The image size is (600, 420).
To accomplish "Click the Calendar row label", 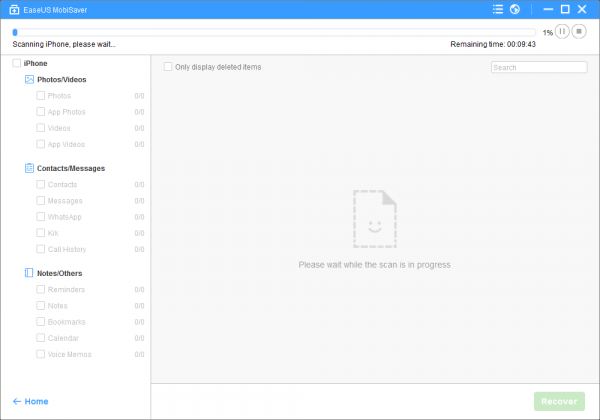I will click(x=63, y=338).
